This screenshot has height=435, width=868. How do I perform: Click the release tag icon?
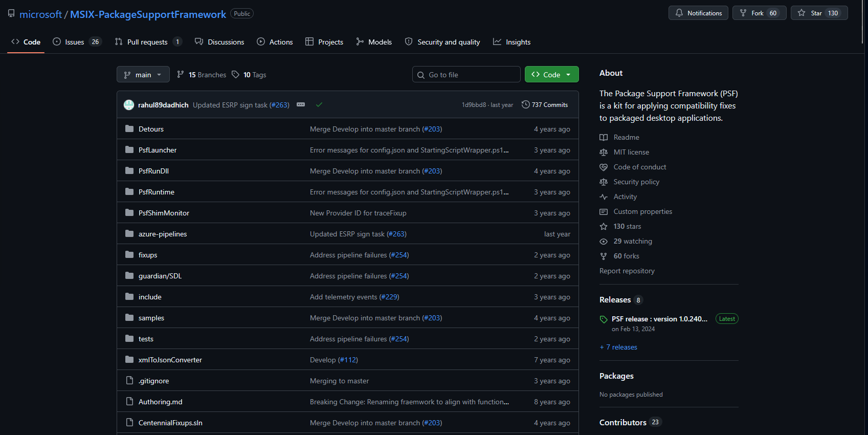[604, 319]
